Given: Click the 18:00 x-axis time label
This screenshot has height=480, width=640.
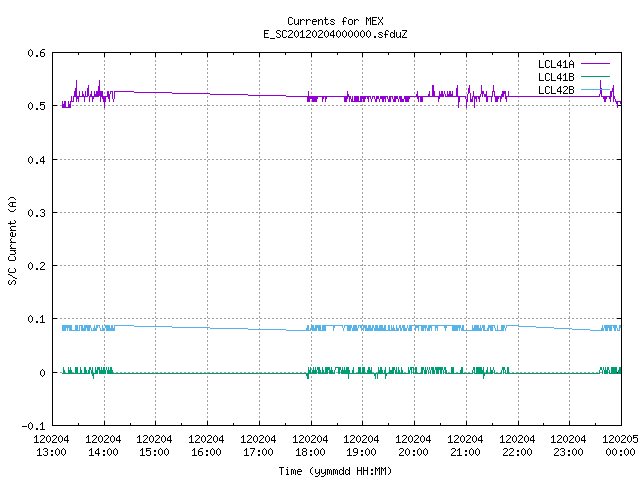Looking at the screenshot, I should click(x=310, y=452).
